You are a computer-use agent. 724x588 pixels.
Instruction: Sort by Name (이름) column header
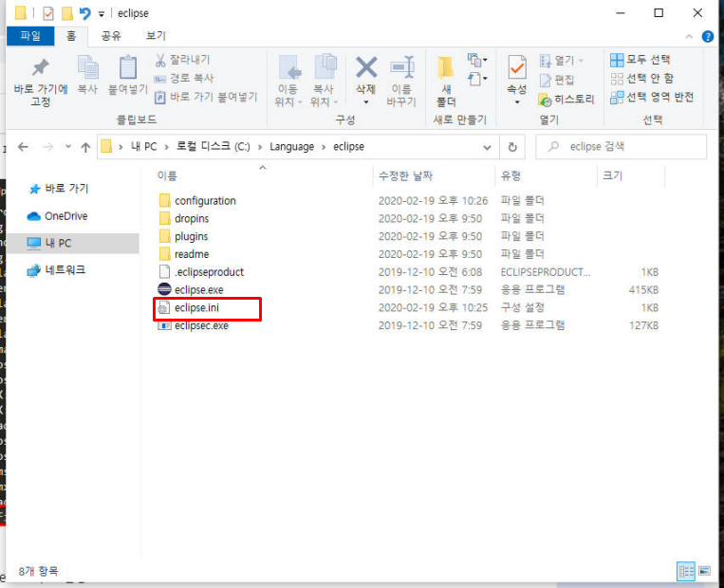click(167, 175)
